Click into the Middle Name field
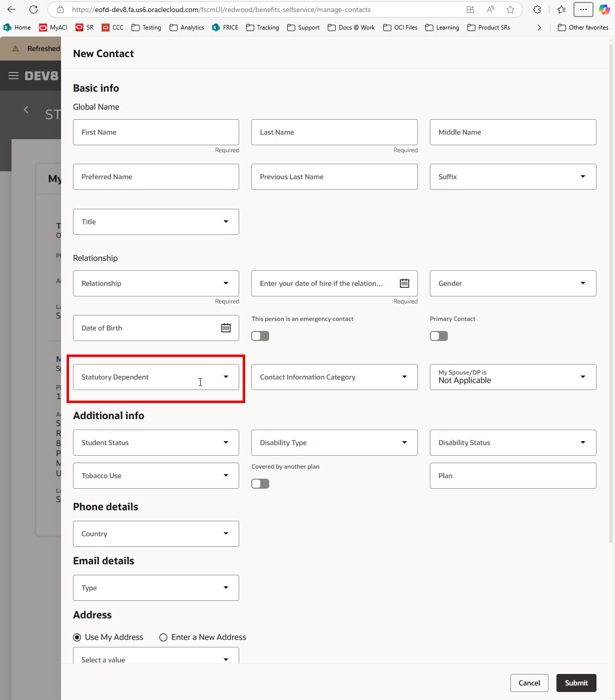This screenshot has width=615, height=700. (x=513, y=132)
